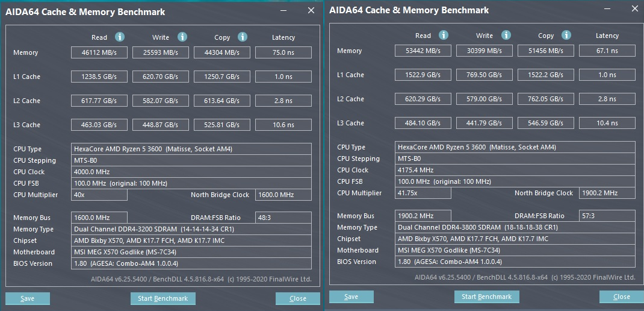This screenshot has width=644, height=311.
Task: Select L3 Cache read value 484.10 GB/s
Action: (423, 123)
